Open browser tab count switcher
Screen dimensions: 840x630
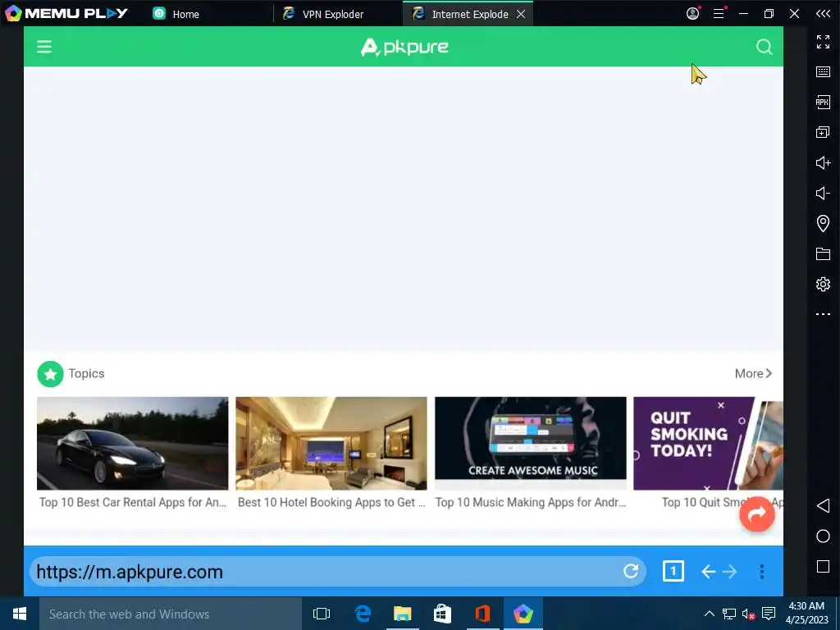tap(673, 571)
